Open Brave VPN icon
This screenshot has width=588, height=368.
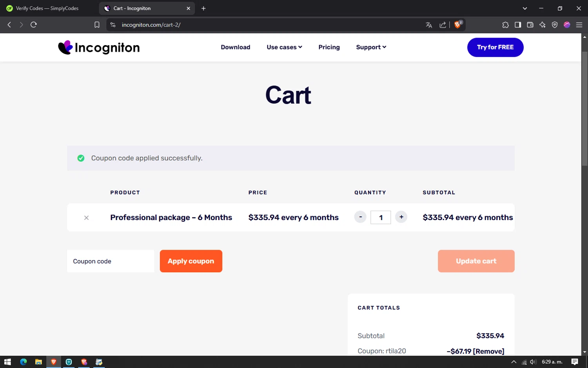tap(555, 25)
